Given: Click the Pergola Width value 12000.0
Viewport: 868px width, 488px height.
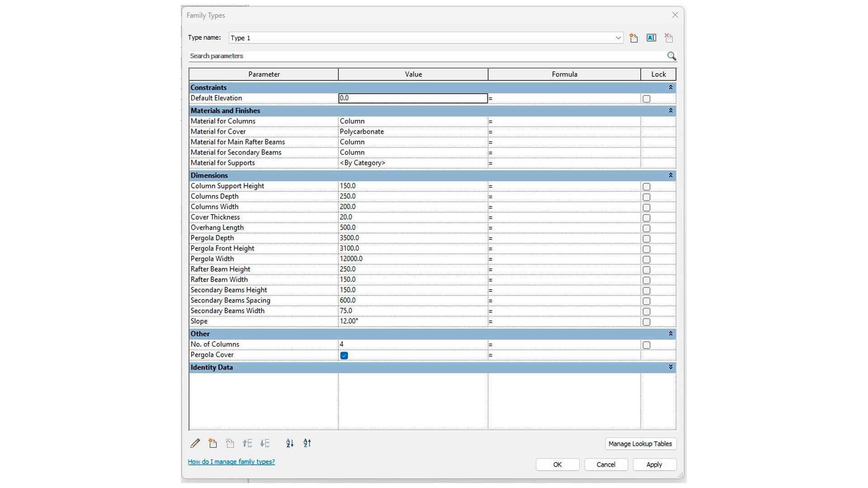Looking at the screenshot, I should pyautogui.click(x=413, y=259).
